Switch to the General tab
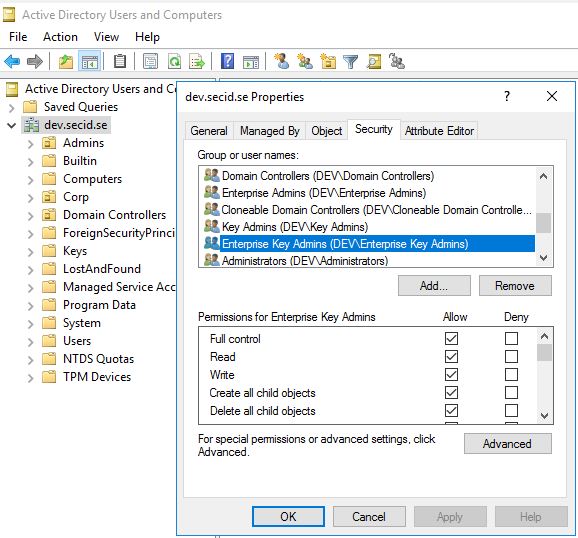This screenshot has width=578, height=538. [209, 131]
